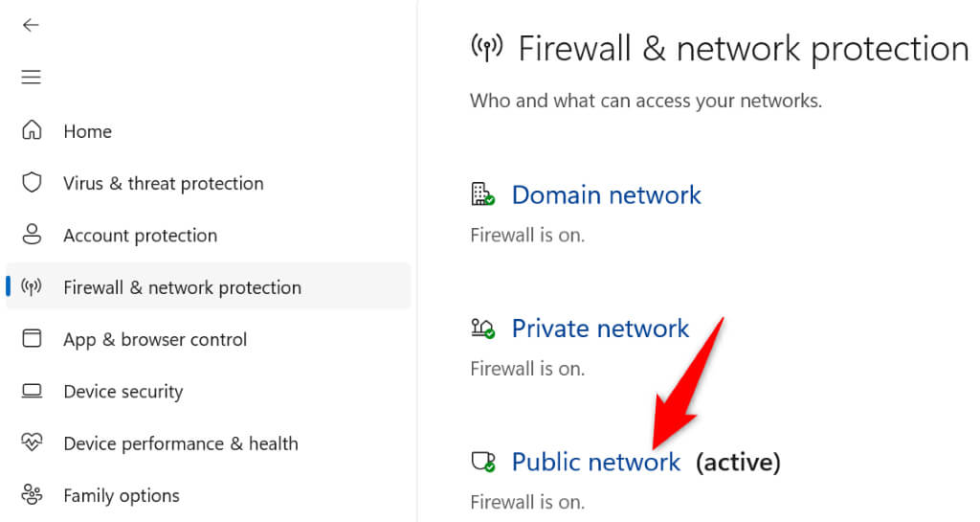The width and height of the screenshot is (980, 522).
Task: Open Domain network settings link
Action: coord(606,194)
